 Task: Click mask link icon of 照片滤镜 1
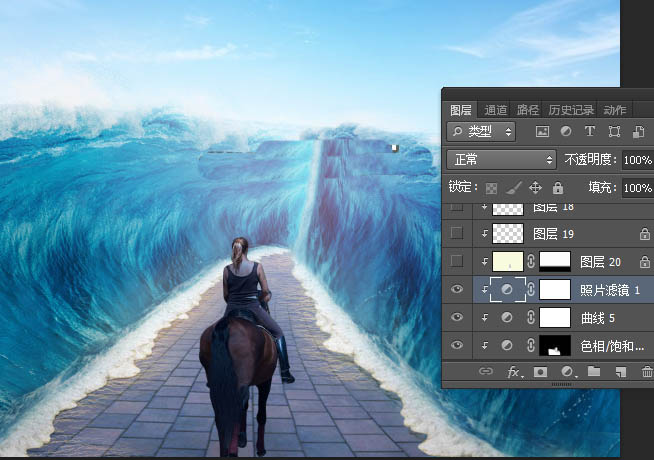531,289
